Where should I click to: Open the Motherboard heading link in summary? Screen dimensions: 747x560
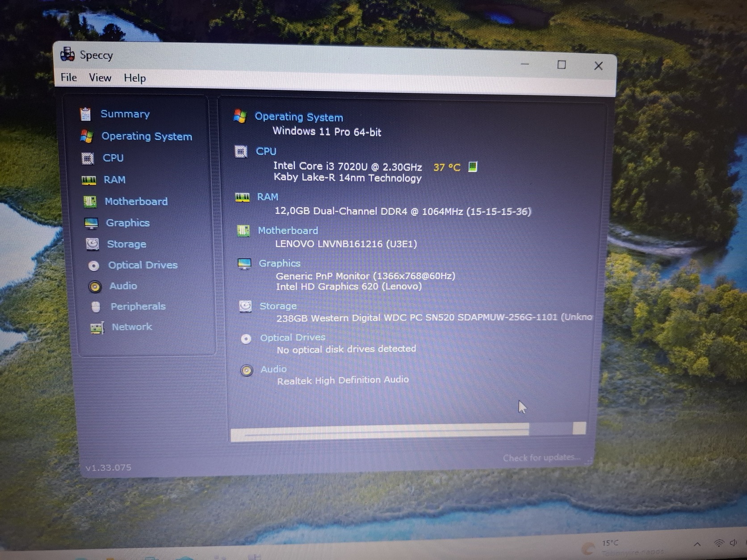tap(288, 230)
